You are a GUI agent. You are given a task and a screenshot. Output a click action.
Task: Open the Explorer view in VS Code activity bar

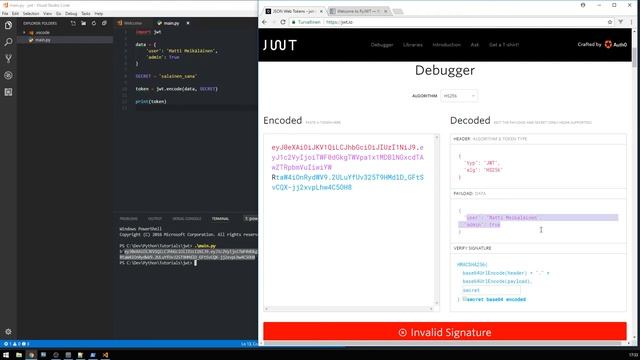coord(8,25)
